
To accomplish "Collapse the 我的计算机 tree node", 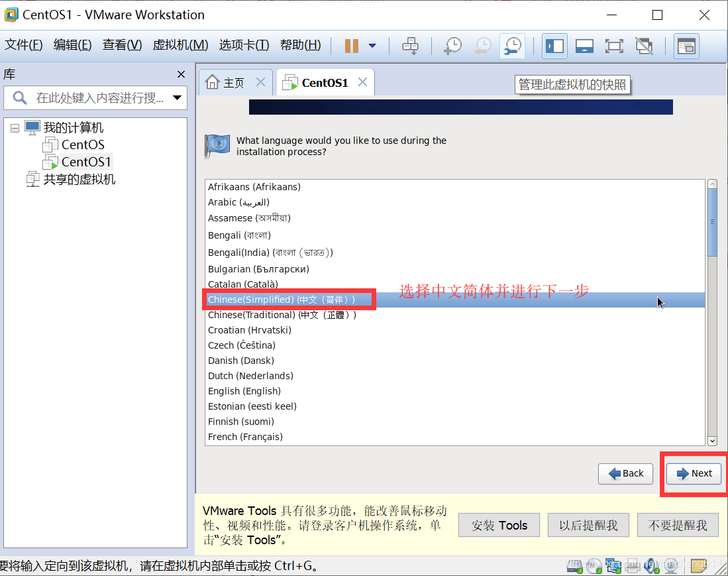I will click(x=15, y=128).
